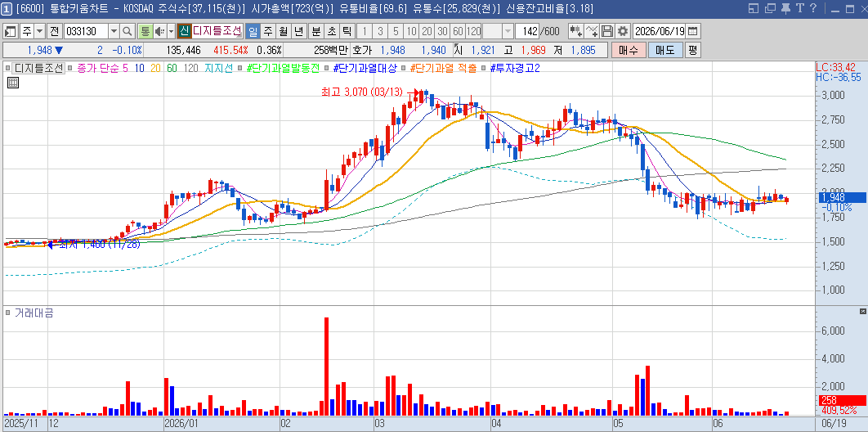Toggle the square beside 거래대금 label

pos(7,313)
